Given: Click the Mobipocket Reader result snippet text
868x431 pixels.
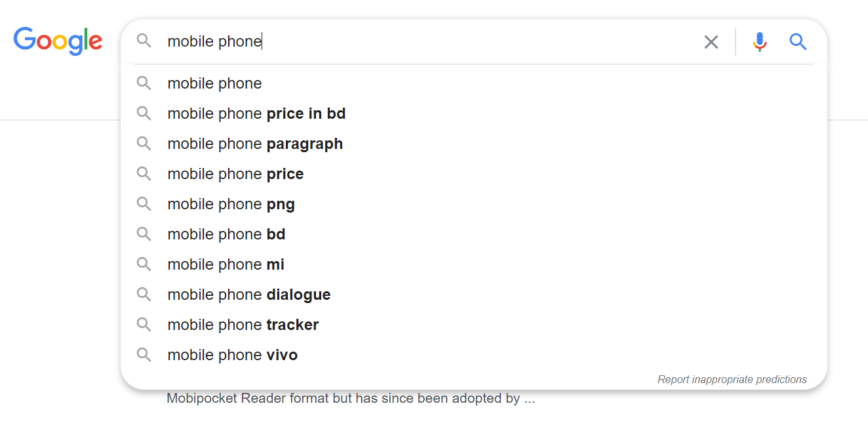Looking at the screenshot, I should 351,398.
